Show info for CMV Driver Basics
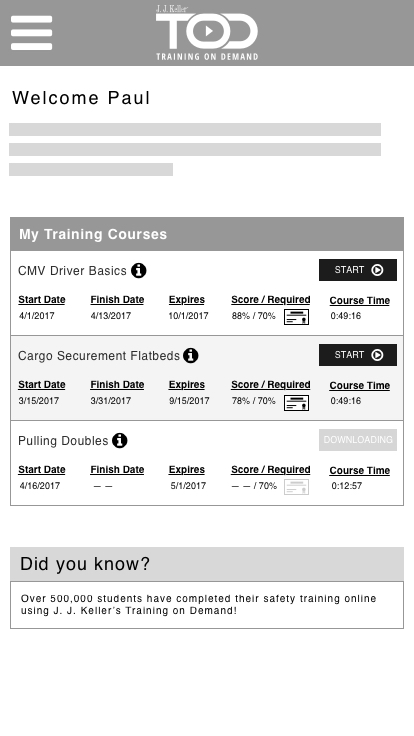The image size is (414, 736). pos(138,270)
